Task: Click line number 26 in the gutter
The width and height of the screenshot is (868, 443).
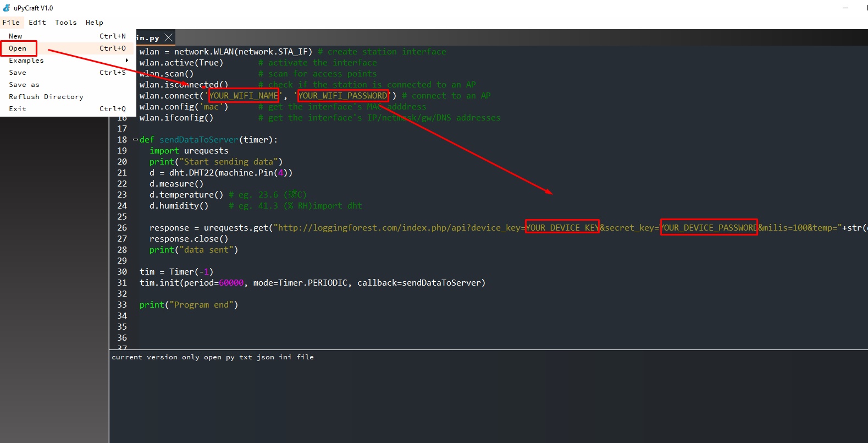Action: (x=122, y=228)
